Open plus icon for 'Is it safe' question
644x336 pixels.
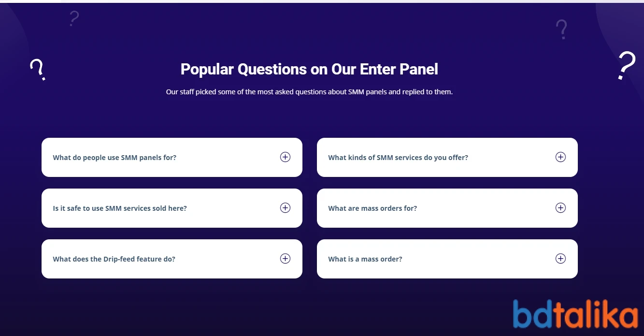285,208
